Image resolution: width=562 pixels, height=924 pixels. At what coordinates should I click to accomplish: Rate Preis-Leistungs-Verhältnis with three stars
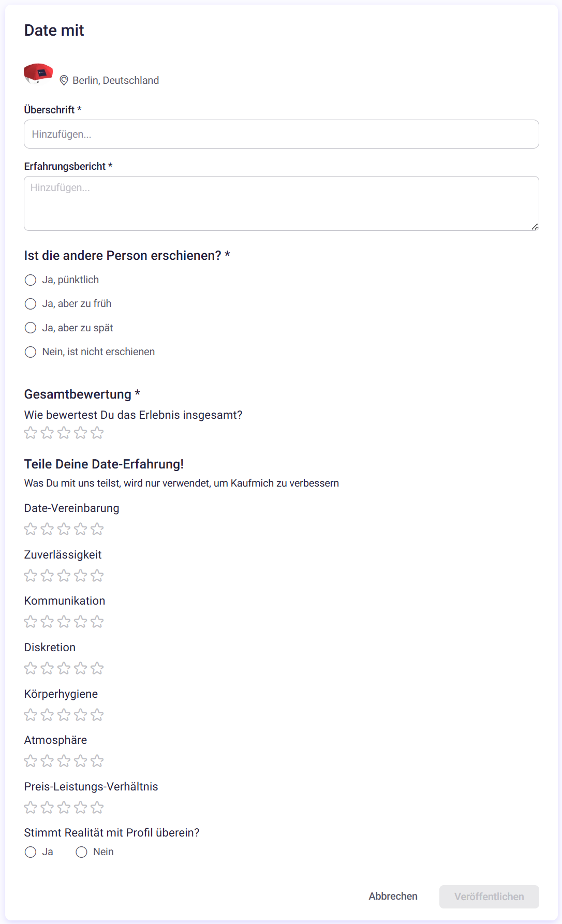click(x=64, y=808)
